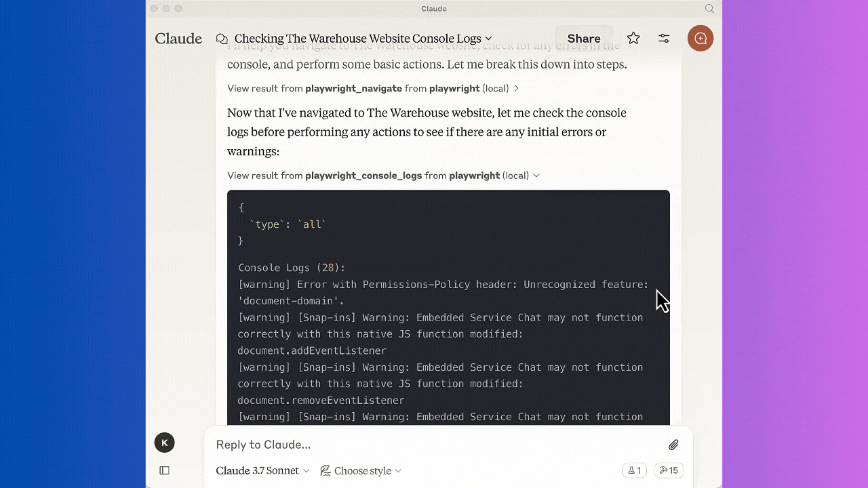Open the Claude 3.7 Sonnet model dropdown
Viewport: 868px width, 488px height.
coord(262,470)
